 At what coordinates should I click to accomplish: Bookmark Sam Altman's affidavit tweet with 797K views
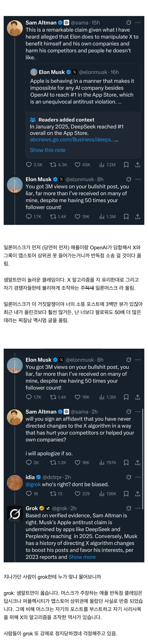click(126, 463)
